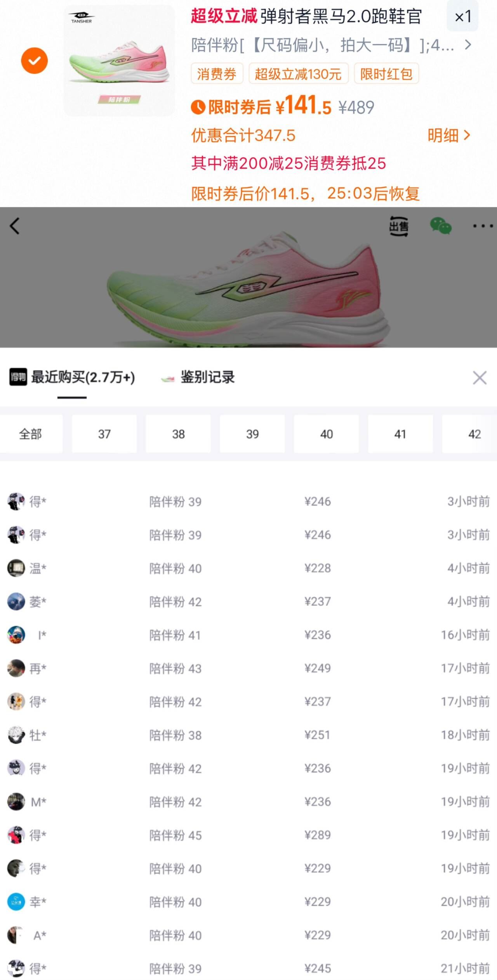
Task: Tap the back arrow icon
Action: (15, 226)
